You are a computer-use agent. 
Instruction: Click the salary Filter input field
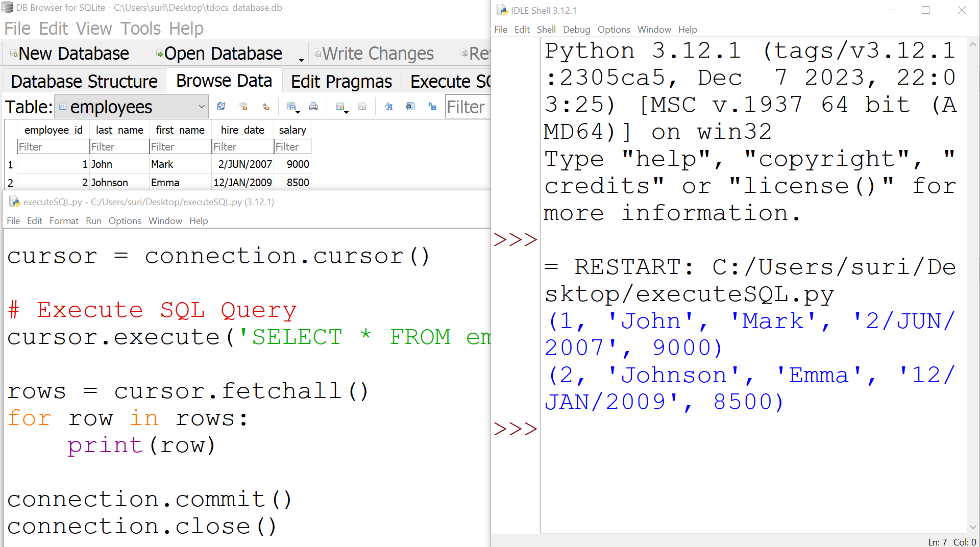pyautogui.click(x=291, y=146)
